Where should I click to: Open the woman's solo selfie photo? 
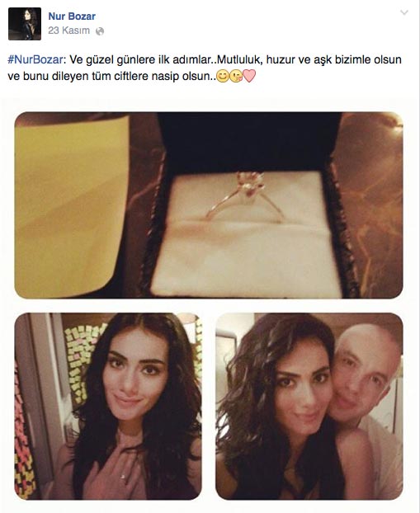[x=108, y=406]
